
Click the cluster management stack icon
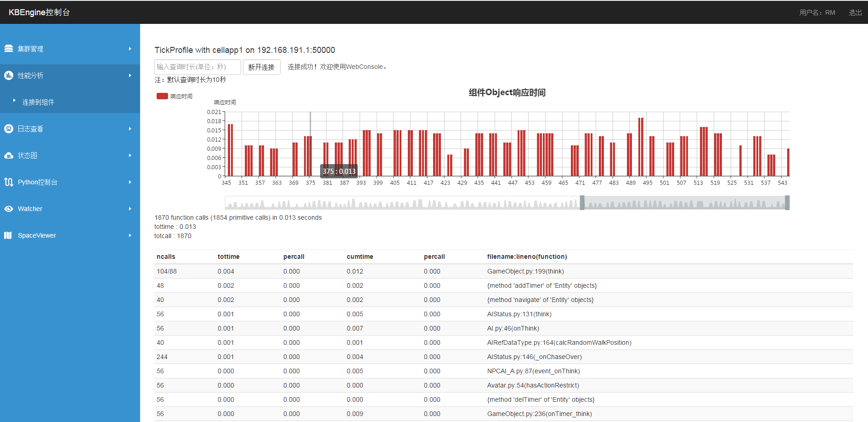(x=9, y=49)
